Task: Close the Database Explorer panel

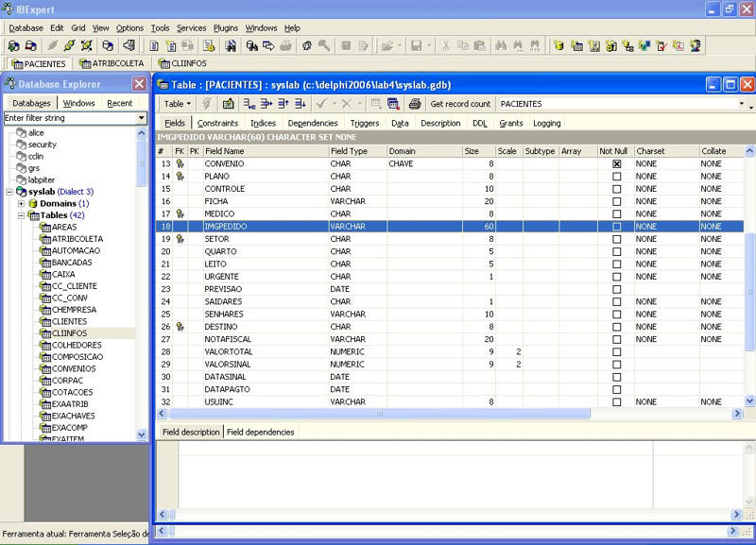Action: [139, 84]
